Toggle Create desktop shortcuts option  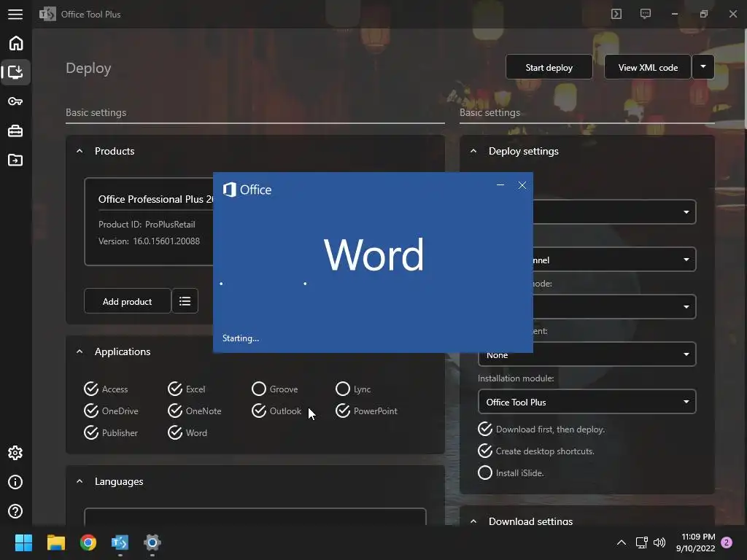coord(536,451)
